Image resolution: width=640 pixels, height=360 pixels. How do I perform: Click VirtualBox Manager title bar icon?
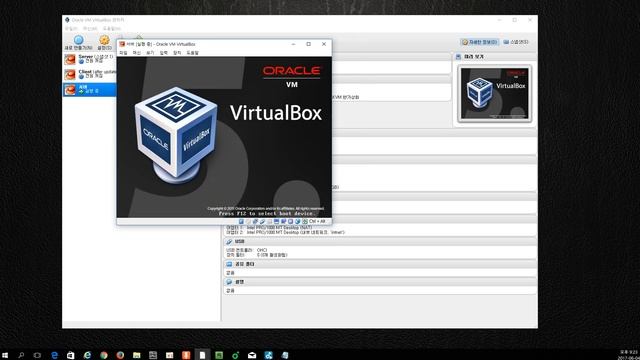tap(67, 20)
